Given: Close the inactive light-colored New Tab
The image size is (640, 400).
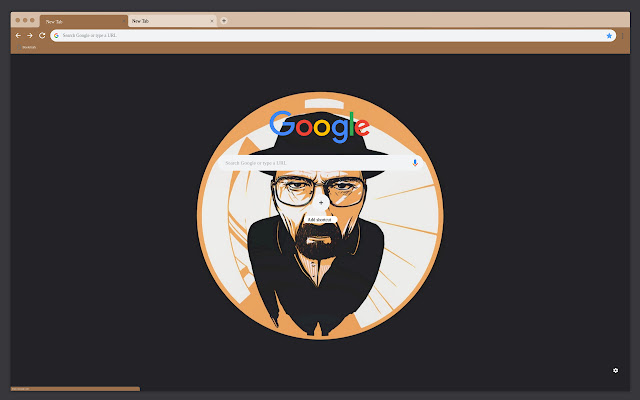Looking at the screenshot, I should tap(212, 21).
